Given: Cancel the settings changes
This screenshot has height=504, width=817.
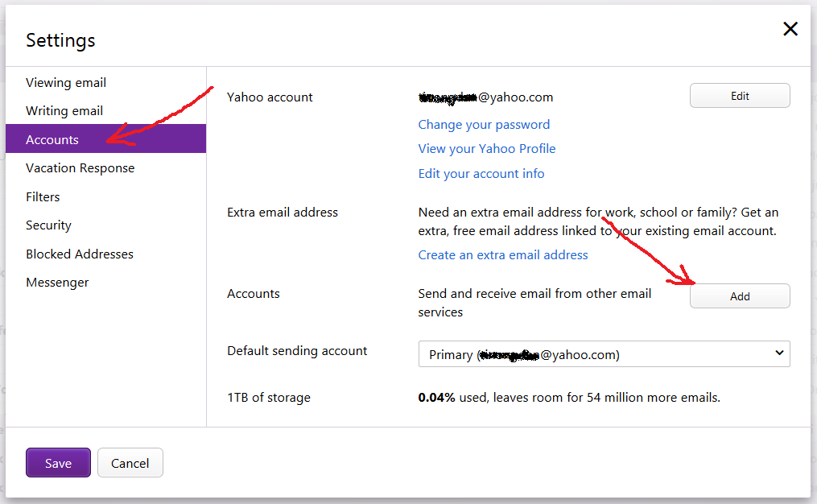Looking at the screenshot, I should [130, 463].
